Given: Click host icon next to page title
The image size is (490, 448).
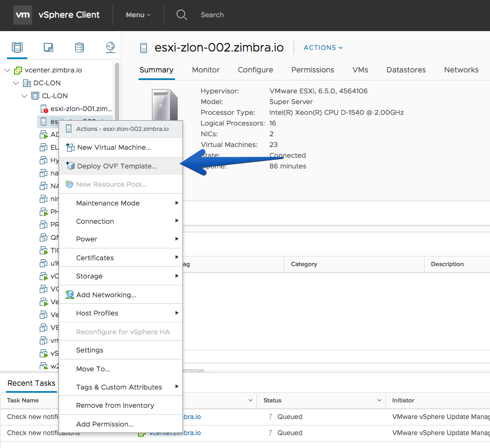Looking at the screenshot, I should [x=144, y=48].
